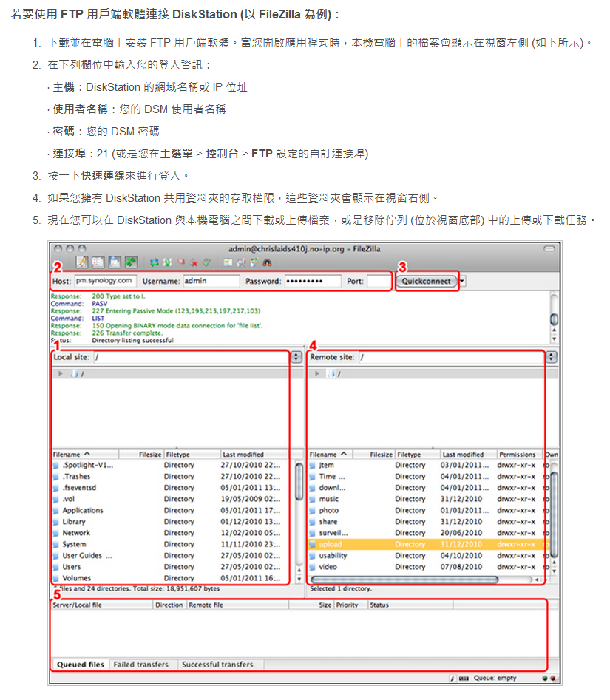This screenshot has height=700, width=610.
Task: Select the highlighted upload folder icon
Action: [x=313, y=545]
